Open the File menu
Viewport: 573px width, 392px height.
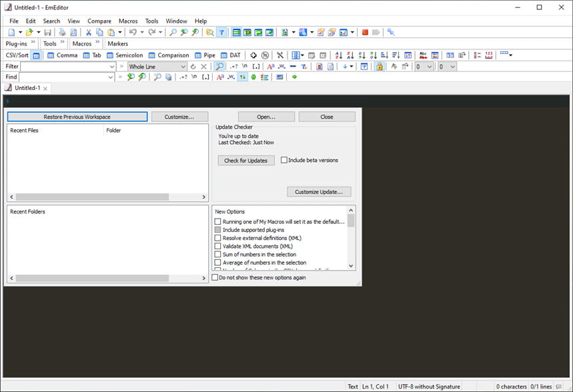pyautogui.click(x=14, y=21)
